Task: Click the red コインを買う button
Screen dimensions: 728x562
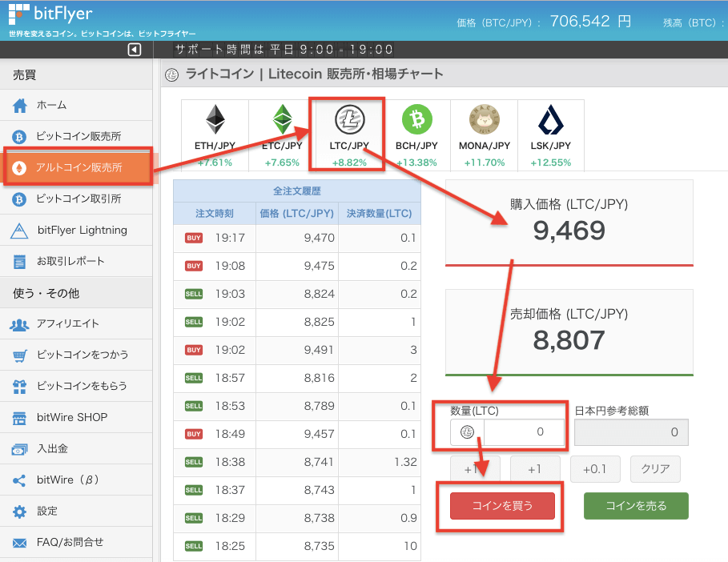Action: click(502, 506)
